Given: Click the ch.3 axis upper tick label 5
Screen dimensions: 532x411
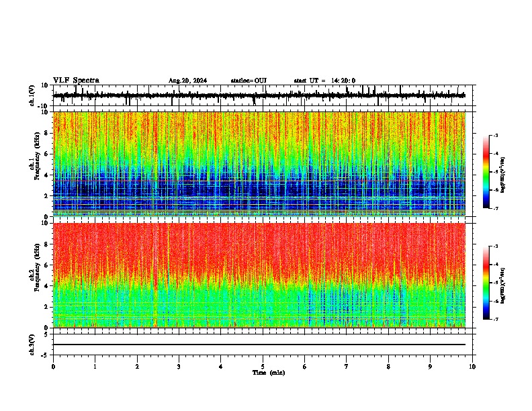Looking at the screenshot, I should click(x=46, y=334).
